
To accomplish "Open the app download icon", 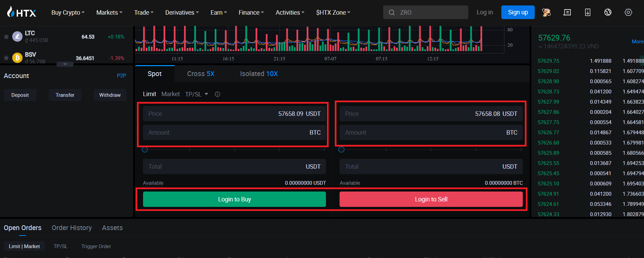I will (x=587, y=12).
